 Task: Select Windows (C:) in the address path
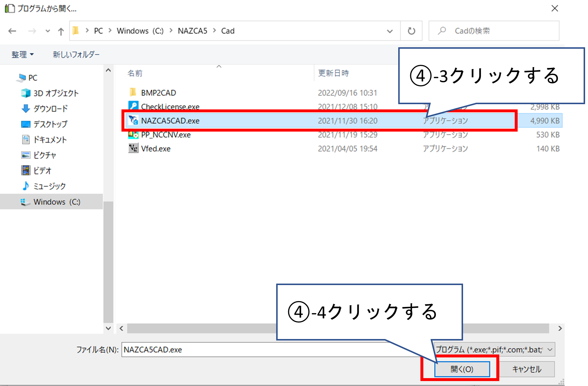(x=140, y=31)
